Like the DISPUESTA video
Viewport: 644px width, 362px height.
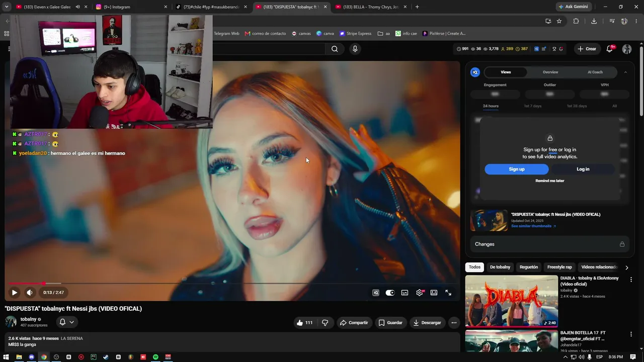coord(305,323)
